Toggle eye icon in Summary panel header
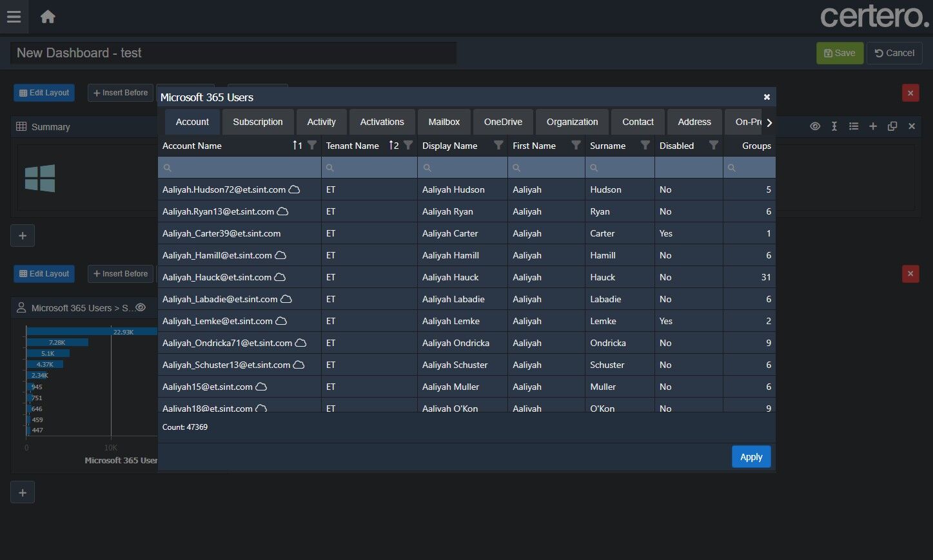Viewport: 933px width, 560px height. click(x=815, y=126)
